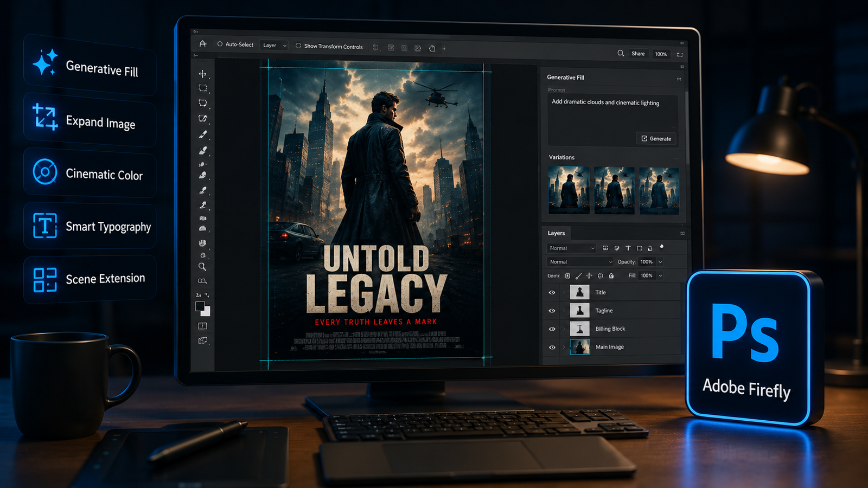868x488 pixels.
Task: Select the Tagline layer name
Action: tap(604, 311)
